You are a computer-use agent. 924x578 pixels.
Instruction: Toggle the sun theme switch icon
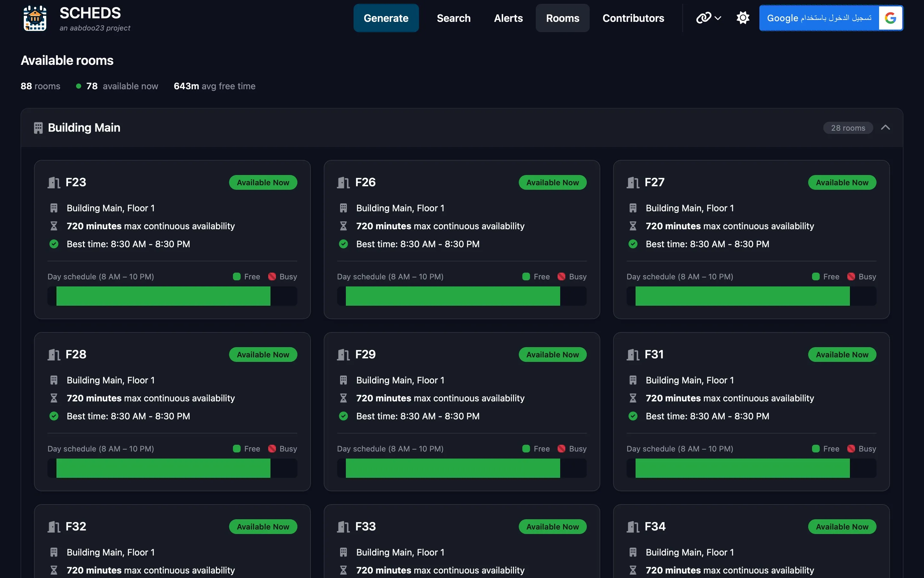pyautogui.click(x=743, y=18)
